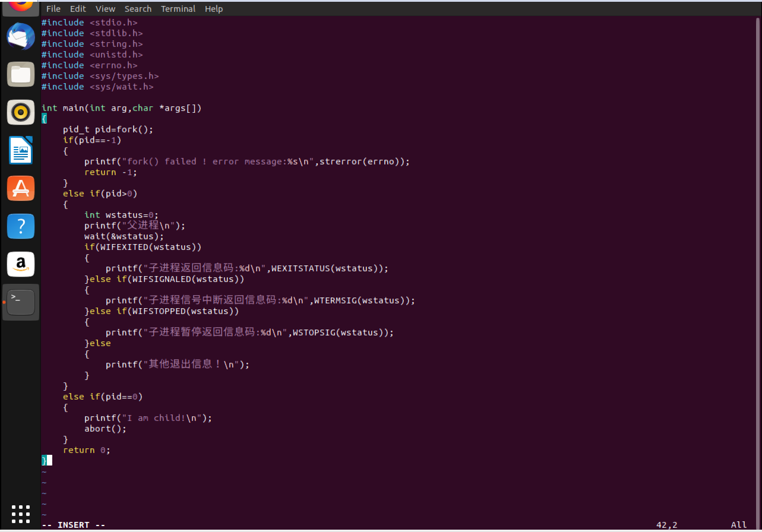Focus the Terminal dock icon

tap(21, 302)
